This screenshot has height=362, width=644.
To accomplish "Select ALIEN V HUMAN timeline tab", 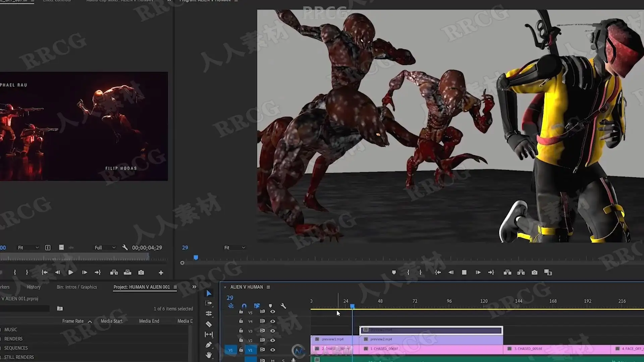I will coord(247,287).
